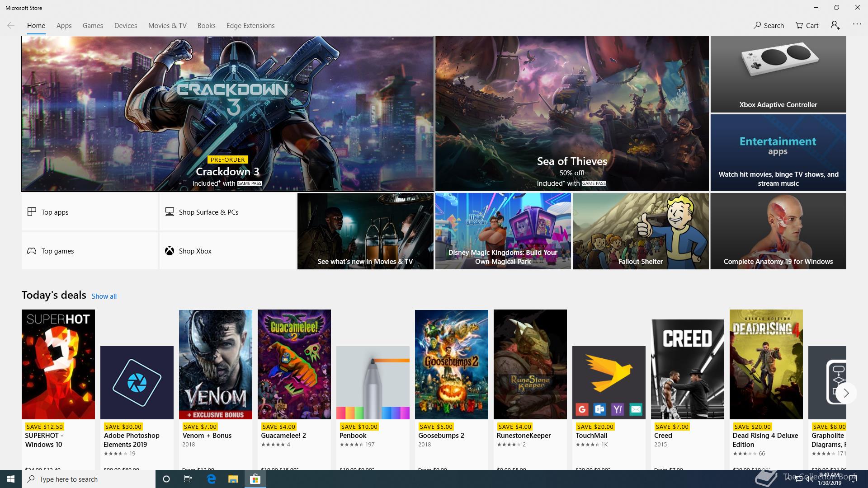Switch to the Edge Extensions tab
The image size is (868, 488).
[x=250, y=26]
